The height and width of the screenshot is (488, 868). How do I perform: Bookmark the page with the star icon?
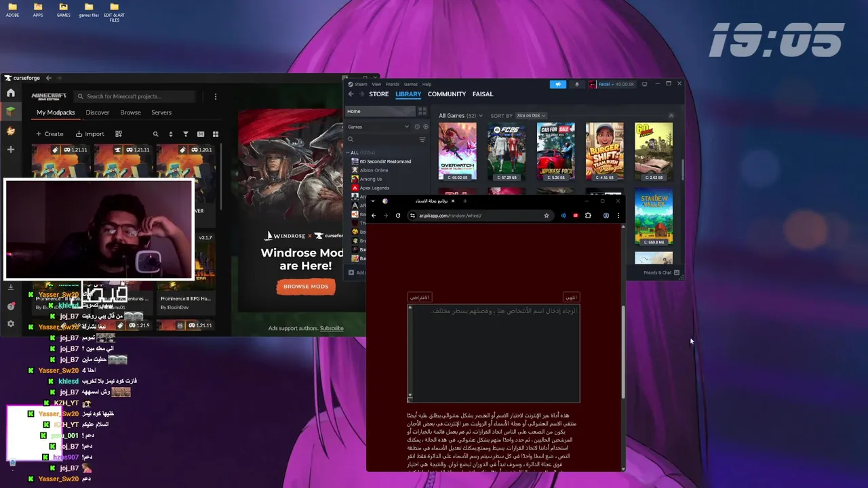point(546,216)
